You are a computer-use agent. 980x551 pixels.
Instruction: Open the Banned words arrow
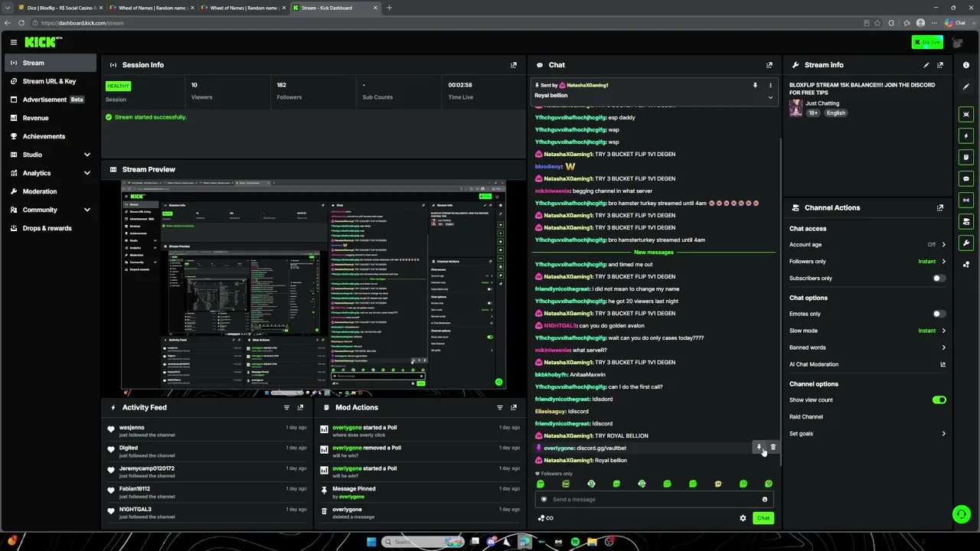click(943, 347)
